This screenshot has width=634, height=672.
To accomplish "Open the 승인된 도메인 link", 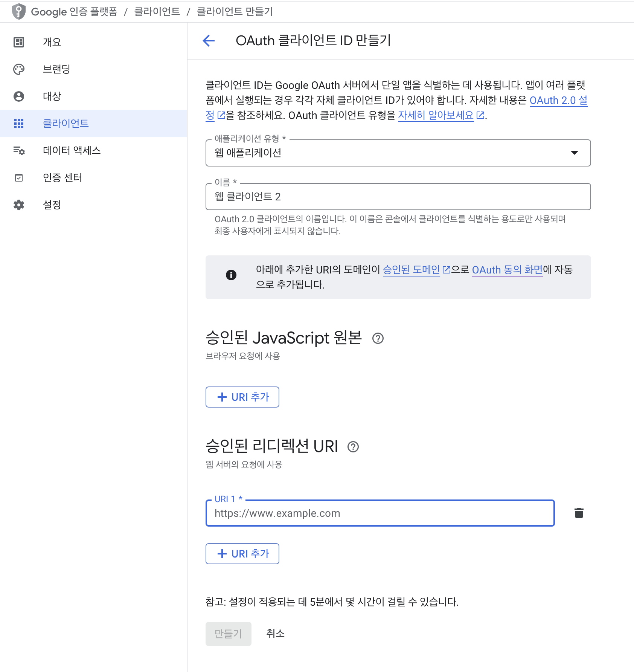I will tap(411, 270).
